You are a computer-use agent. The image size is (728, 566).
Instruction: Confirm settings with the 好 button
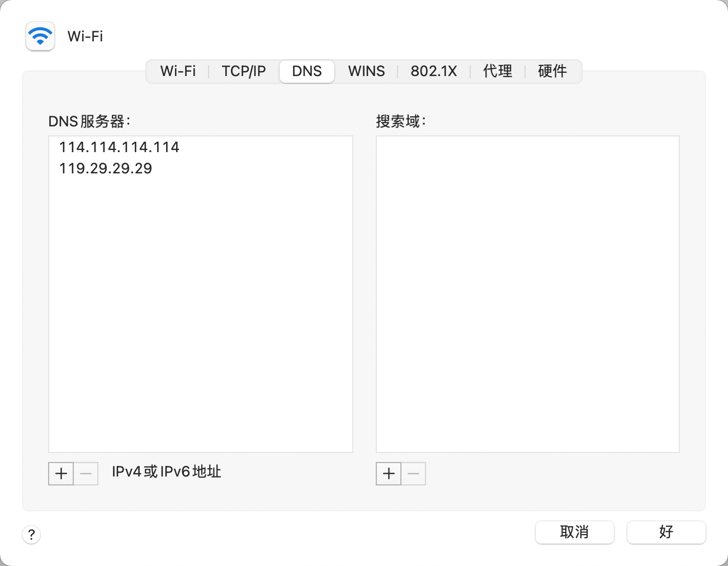click(666, 532)
